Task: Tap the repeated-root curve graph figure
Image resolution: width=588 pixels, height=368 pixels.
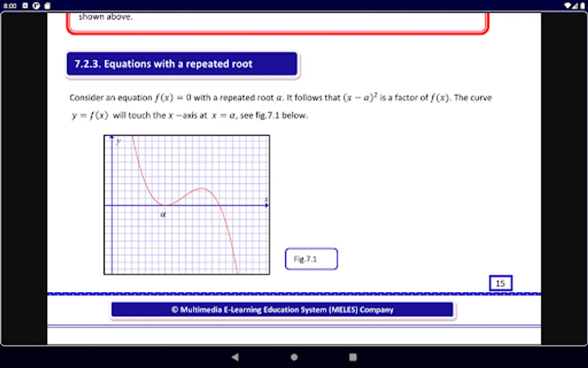Action: pyautogui.click(x=187, y=204)
